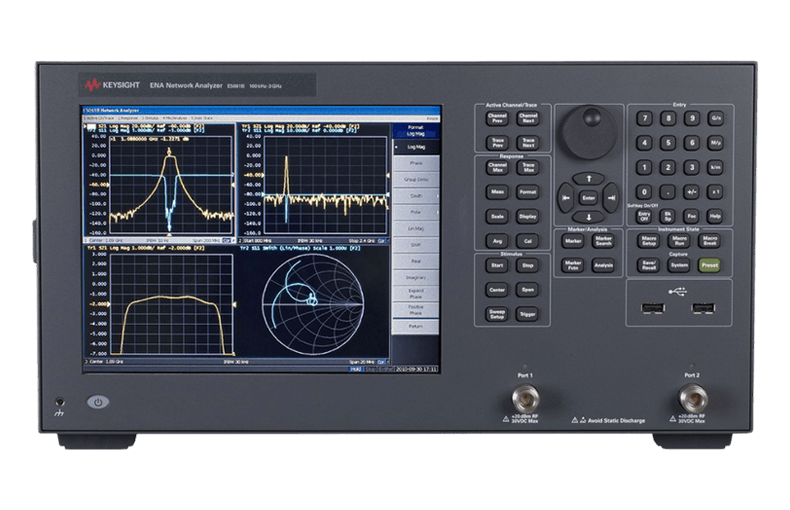Select the Stop stimulus key
Image resolution: width=790 pixels, height=510 pixels.
pyautogui.click(x=528, y=266)
